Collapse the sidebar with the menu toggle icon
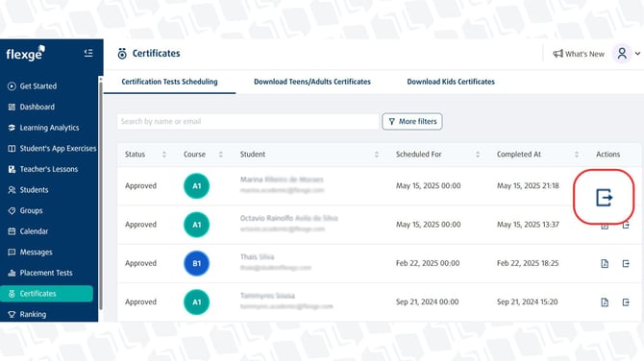The width and height of the screenshot is (644, 361). pyautogui.click(x=88, y=53)
